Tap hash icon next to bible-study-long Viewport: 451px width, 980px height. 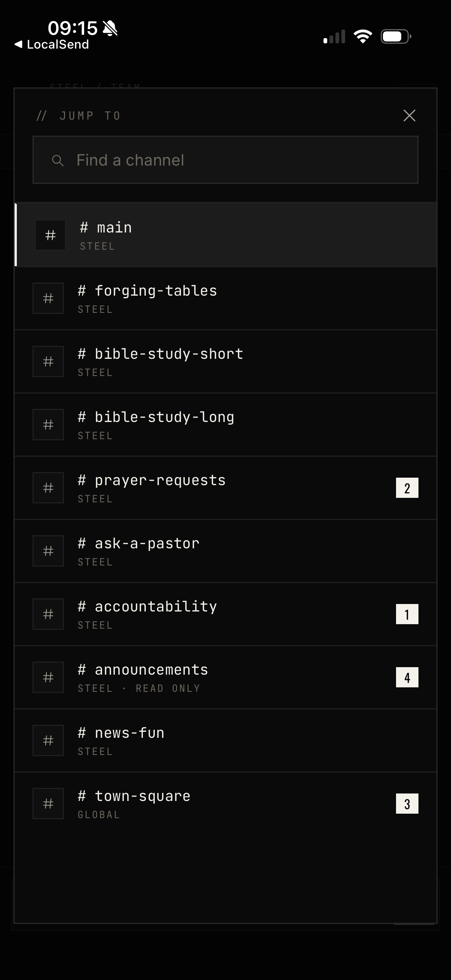(48, 425)
